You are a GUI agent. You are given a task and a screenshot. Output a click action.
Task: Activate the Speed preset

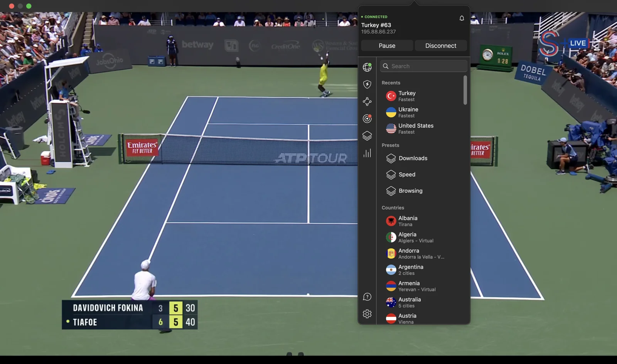(407, 175)
